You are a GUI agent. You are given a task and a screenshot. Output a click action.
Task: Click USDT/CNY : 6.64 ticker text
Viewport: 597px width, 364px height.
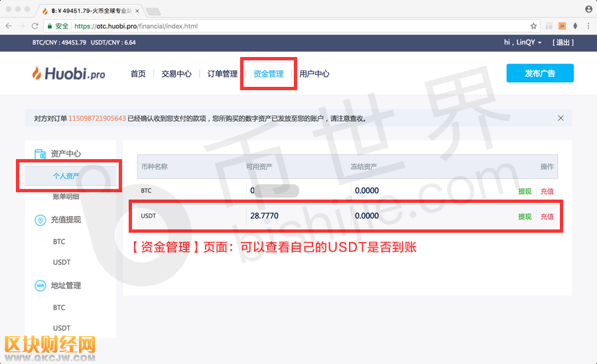[x=113, y=42]
